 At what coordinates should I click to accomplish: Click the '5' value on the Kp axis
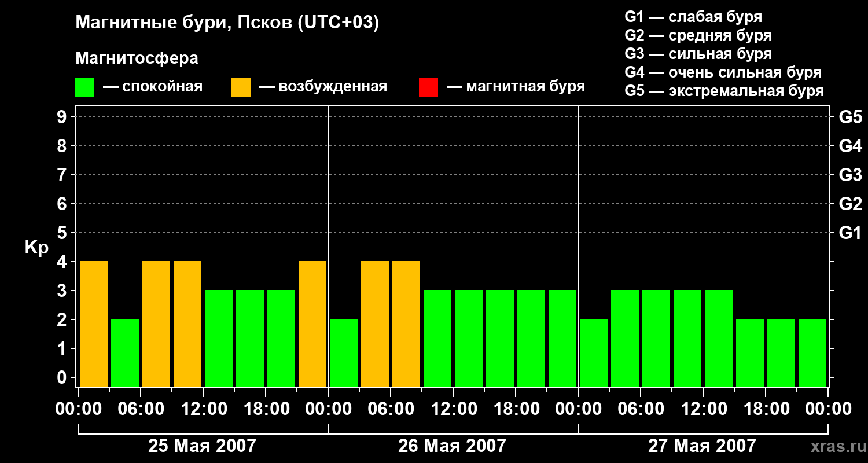click(x=63, y=233)
